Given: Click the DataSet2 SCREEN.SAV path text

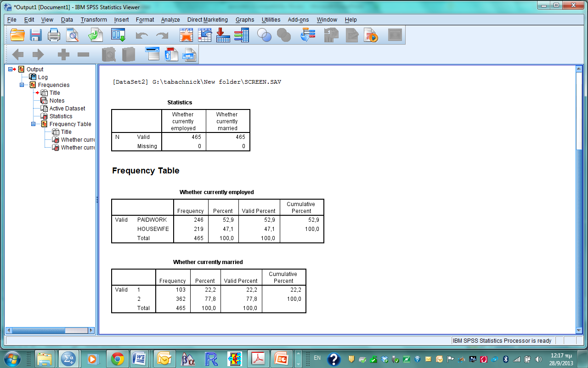Looking at the screenshot, I should (197, 82).
